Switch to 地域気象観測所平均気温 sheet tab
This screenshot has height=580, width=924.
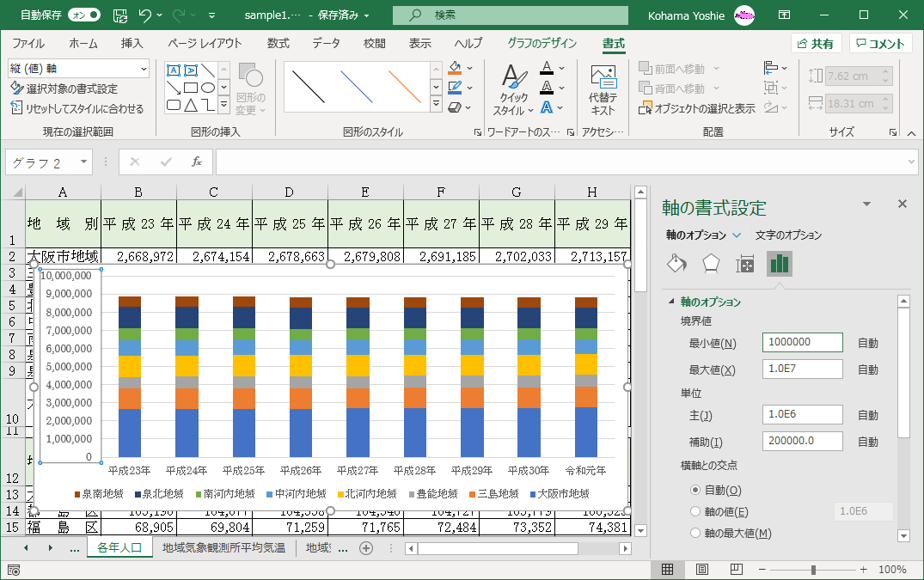(x=223, y=547)
